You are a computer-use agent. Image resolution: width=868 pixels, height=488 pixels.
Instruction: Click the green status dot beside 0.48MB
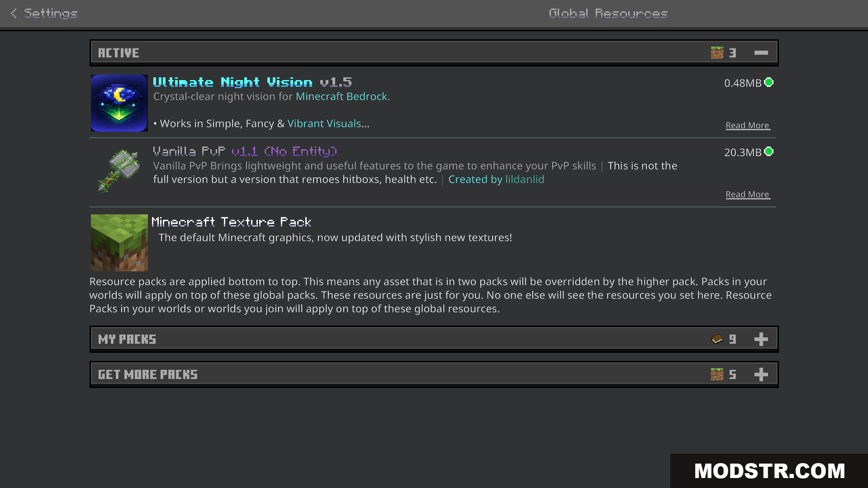(769, 82)
